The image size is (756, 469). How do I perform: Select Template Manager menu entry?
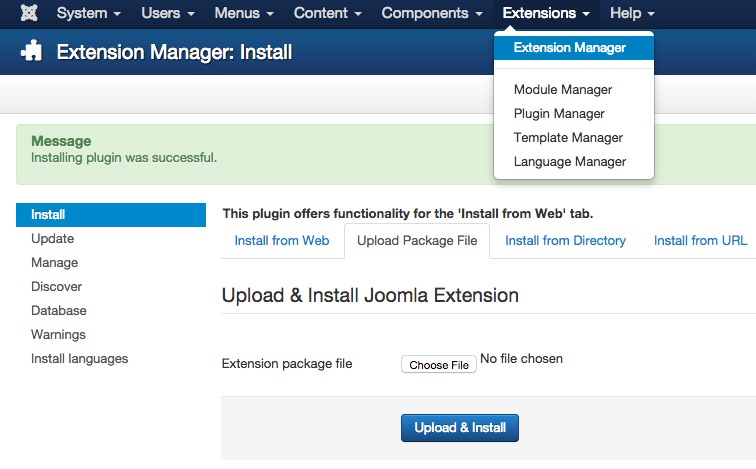tap(568, 138)
